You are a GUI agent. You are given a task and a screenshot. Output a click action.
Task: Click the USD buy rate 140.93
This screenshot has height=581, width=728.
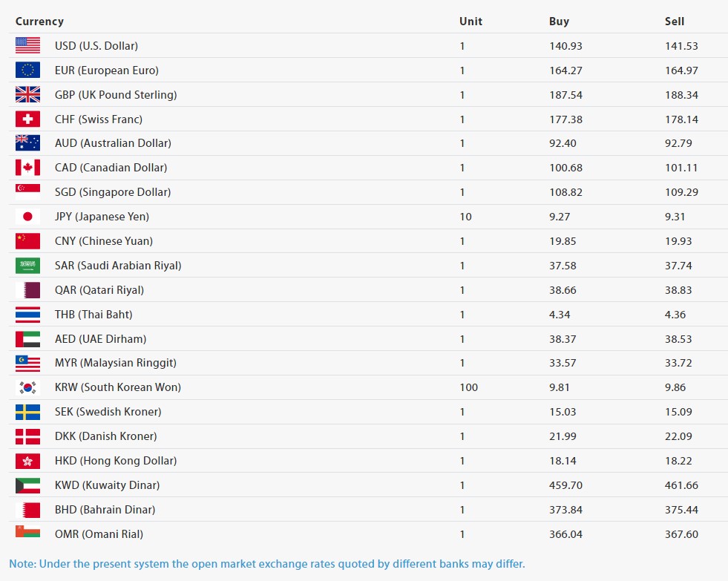pyautogui.click(x=565, y=46)
